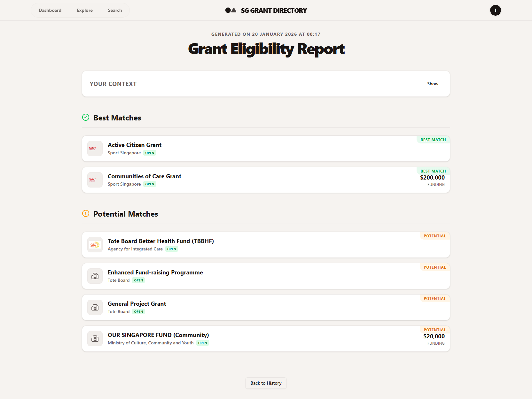This screenshot has width=532, height=399.
Task: Click the YOUR CONTEXT label
Action: pyautogui.click(x=113, y=84)
